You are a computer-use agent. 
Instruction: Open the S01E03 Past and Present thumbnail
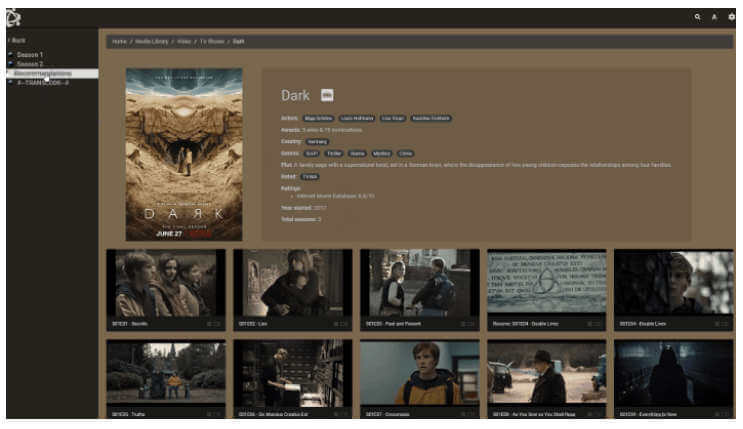point(420,283)
